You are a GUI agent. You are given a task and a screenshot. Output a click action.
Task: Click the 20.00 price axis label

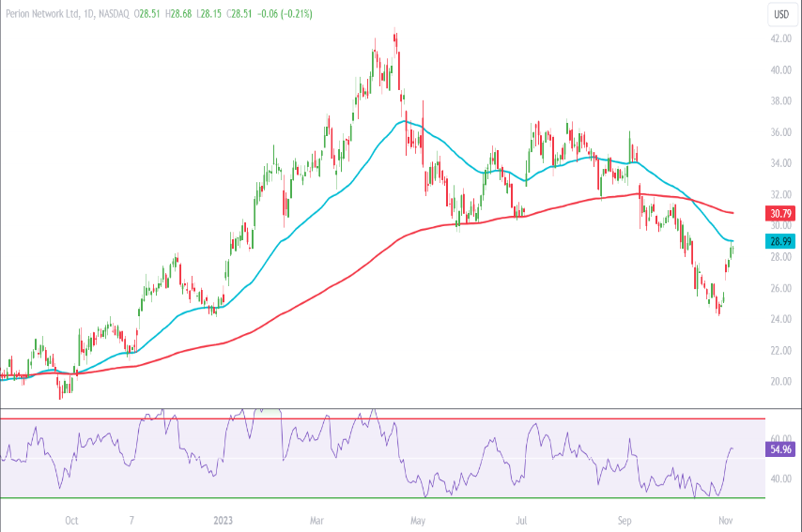[x=781, y=382]
